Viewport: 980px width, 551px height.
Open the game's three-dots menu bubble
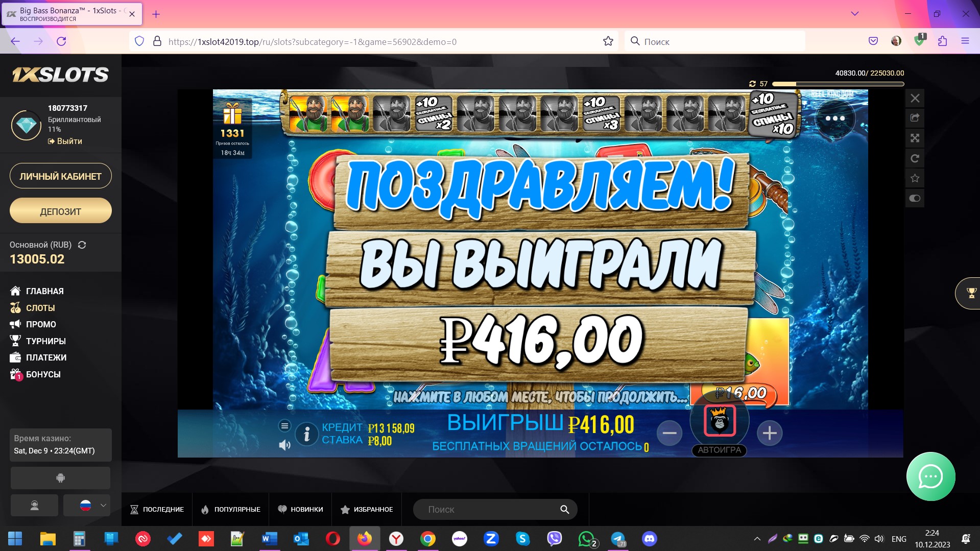[834, 118]
